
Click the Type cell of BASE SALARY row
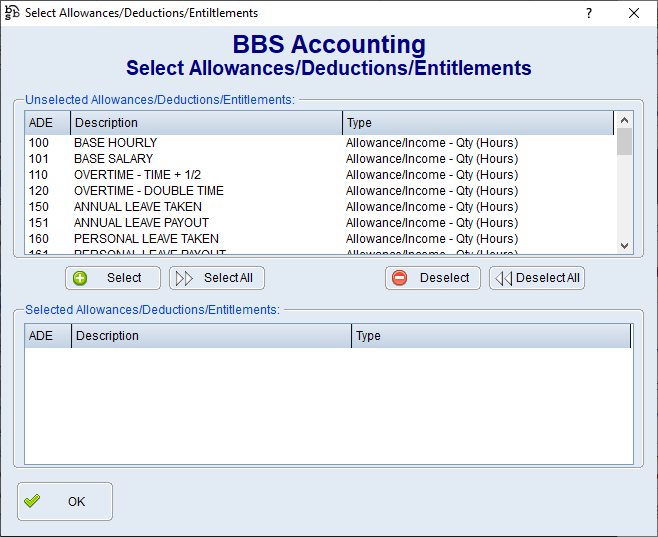coord(432,159)
